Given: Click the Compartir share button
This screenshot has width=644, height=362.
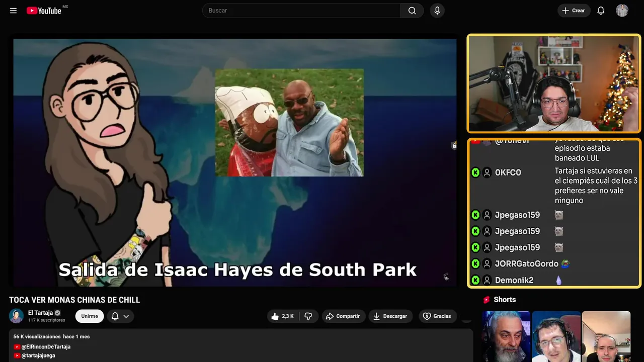Looking at the screenshot, I should (x=344, y=316).
